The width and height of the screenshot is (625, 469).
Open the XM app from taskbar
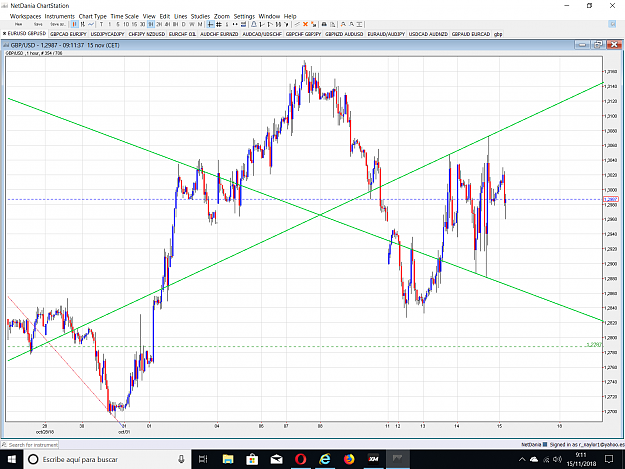(373, 459)
